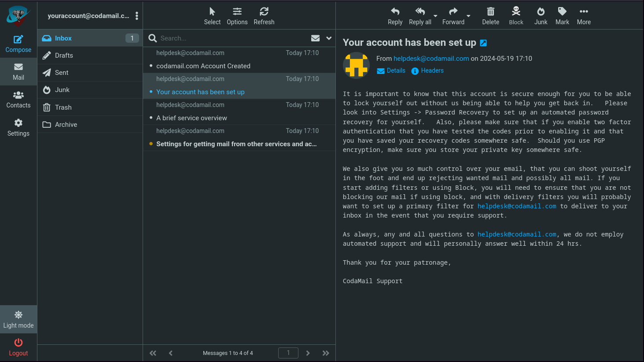644x362 pixels.
Task: Click the page number input box
Action: pyautogui.click(x=288, y=353)
